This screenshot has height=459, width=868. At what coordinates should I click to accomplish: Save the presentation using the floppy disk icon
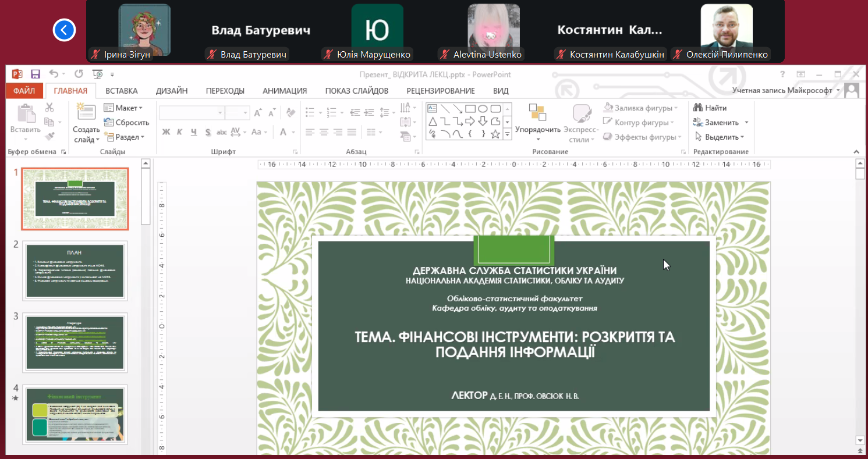coord(36,74)
